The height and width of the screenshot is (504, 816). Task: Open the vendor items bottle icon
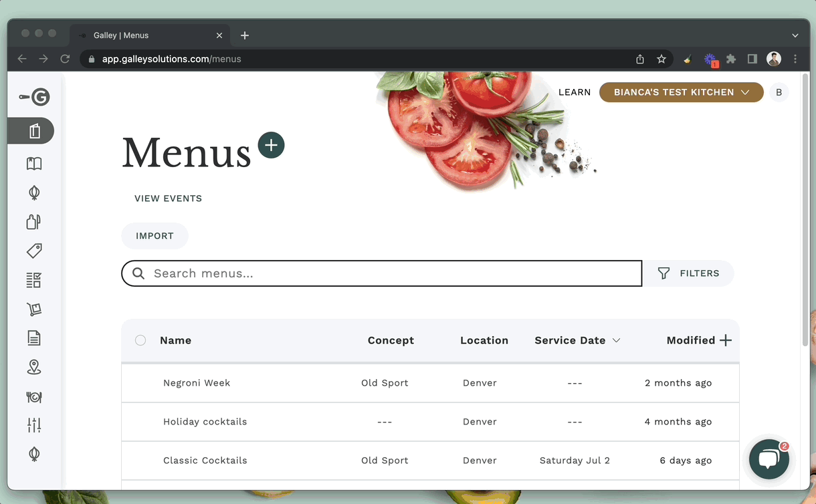coord(33,221)
